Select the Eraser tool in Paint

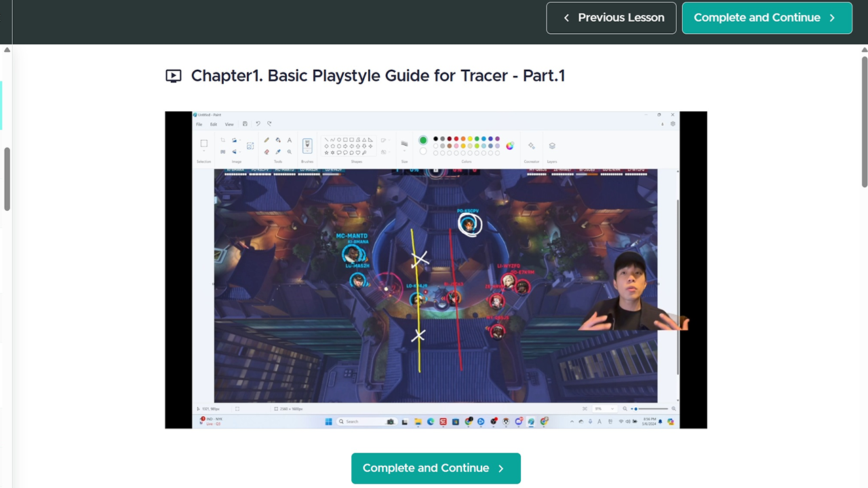(x=267, y=152)
